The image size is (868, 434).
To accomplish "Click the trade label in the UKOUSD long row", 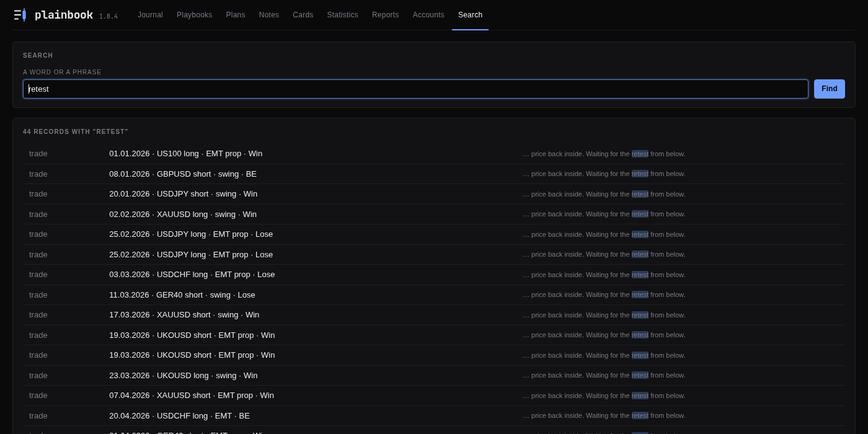I will coord(38,375).
